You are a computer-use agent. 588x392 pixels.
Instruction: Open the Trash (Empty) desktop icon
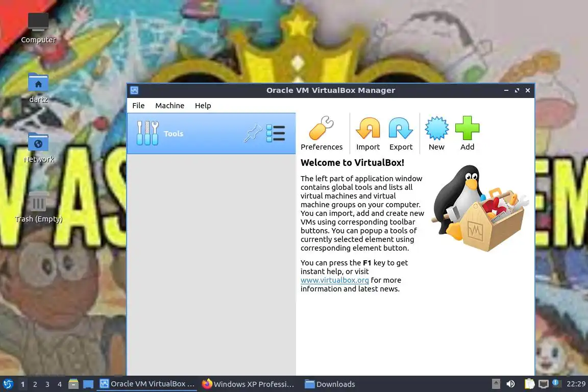pos(38,207)
